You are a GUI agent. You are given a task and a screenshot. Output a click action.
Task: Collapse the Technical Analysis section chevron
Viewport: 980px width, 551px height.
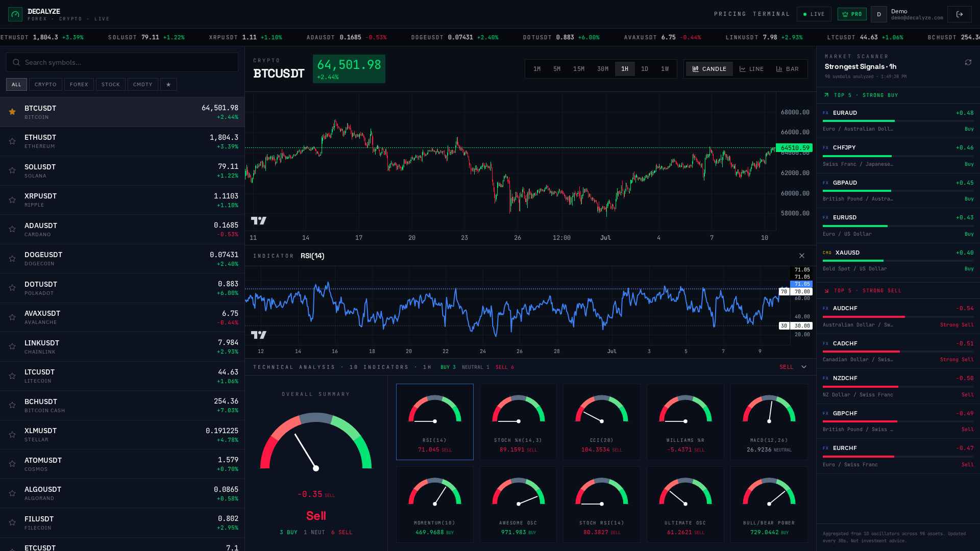(804, 367)
